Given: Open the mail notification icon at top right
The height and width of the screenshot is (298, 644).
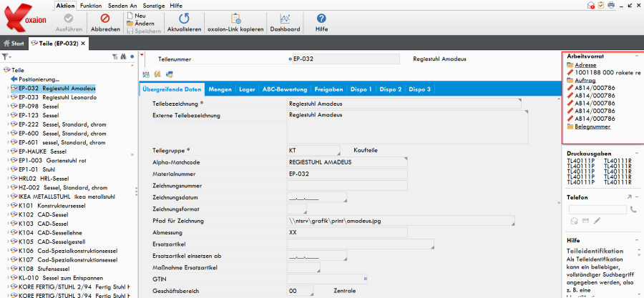Looking at the screenshot, I should [x=591, y=5].
